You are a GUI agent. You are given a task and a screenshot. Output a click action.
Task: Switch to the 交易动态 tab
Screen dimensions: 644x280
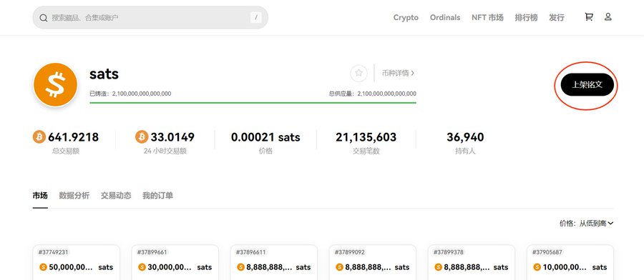point(116,196)
